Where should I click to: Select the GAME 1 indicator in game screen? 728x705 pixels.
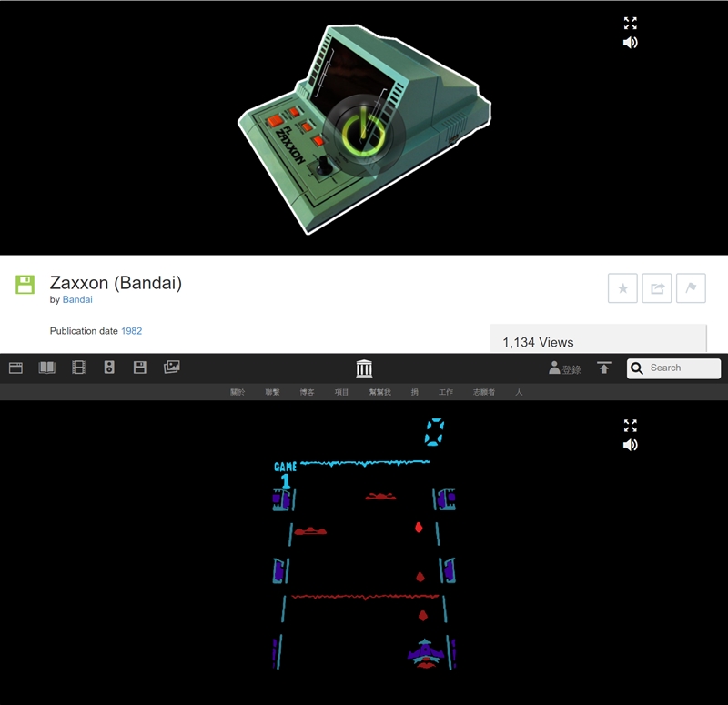pos(285,474)
